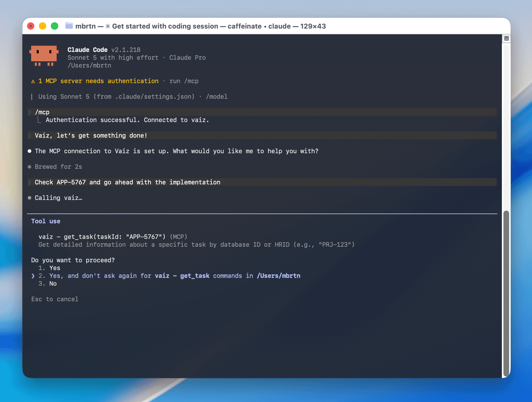Click 'Vaiz, let's get something done!' prompt line
Image resolution: width=532 pixels, height=402 pixels.
click(262, 136)
